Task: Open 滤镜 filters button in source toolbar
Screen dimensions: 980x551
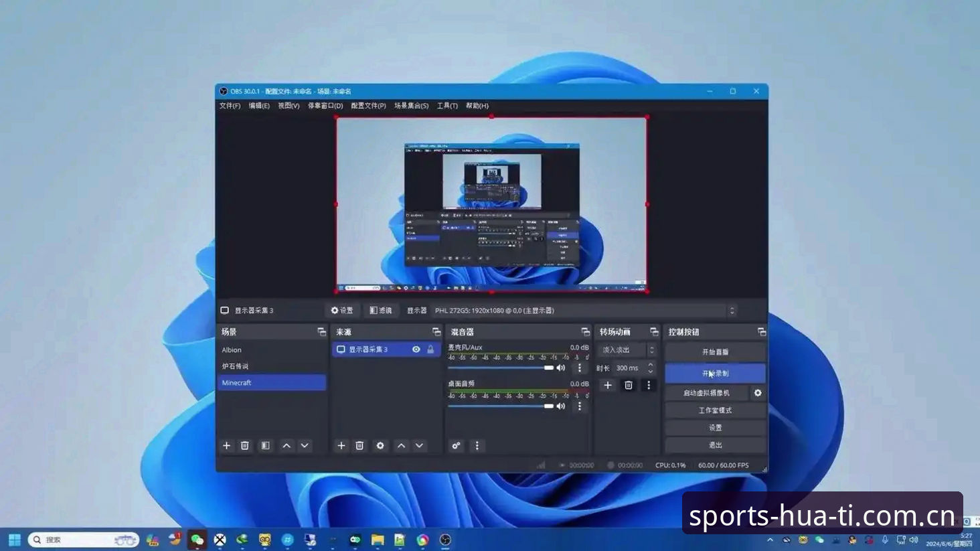Action: point(381,311)
